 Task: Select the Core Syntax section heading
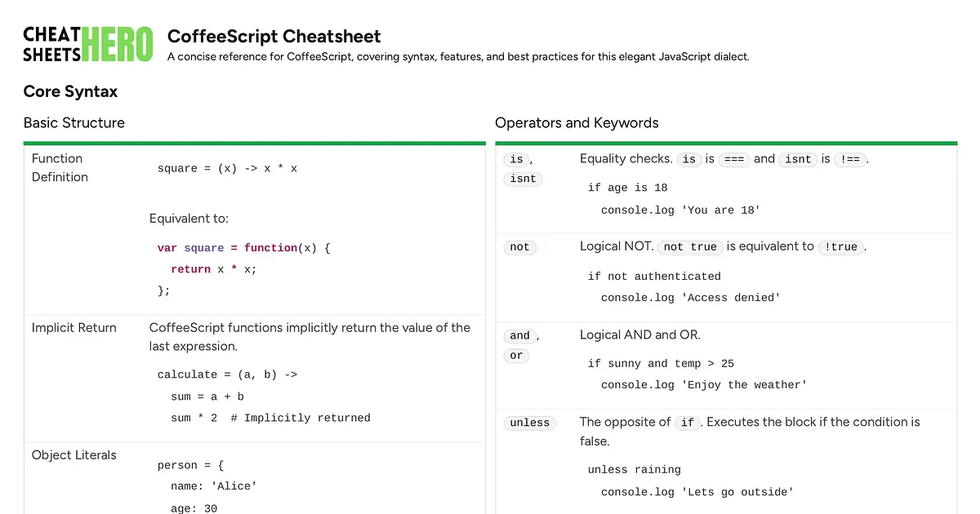point(70,91)
